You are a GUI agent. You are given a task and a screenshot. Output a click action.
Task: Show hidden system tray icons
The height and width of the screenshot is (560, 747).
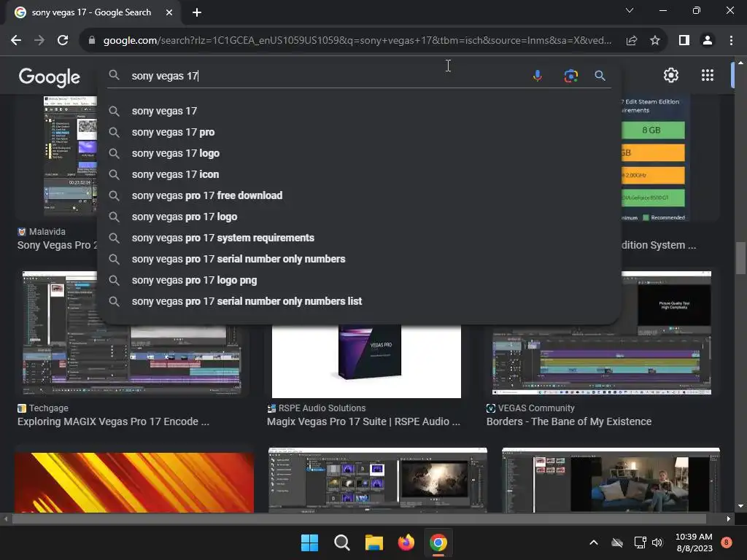tap(594, 542)
